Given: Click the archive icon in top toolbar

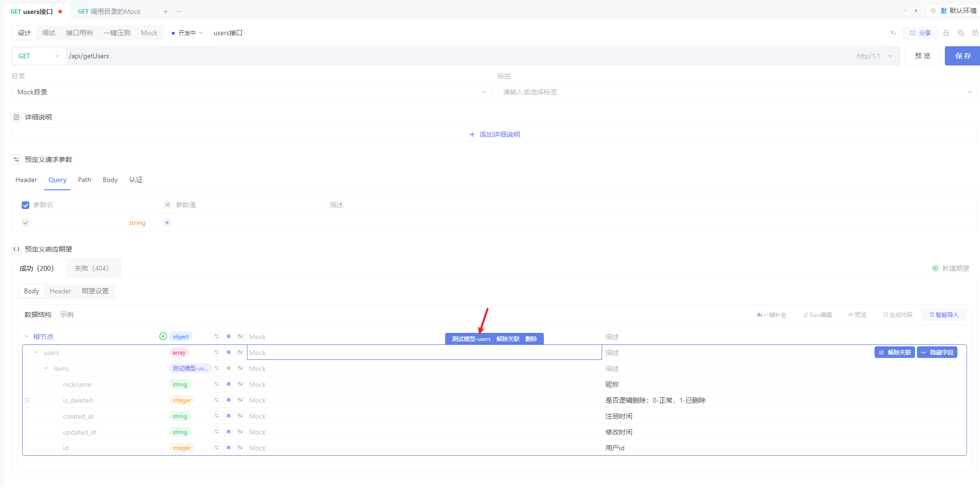Looking at the screenshot, I should [x=975, y=33].
